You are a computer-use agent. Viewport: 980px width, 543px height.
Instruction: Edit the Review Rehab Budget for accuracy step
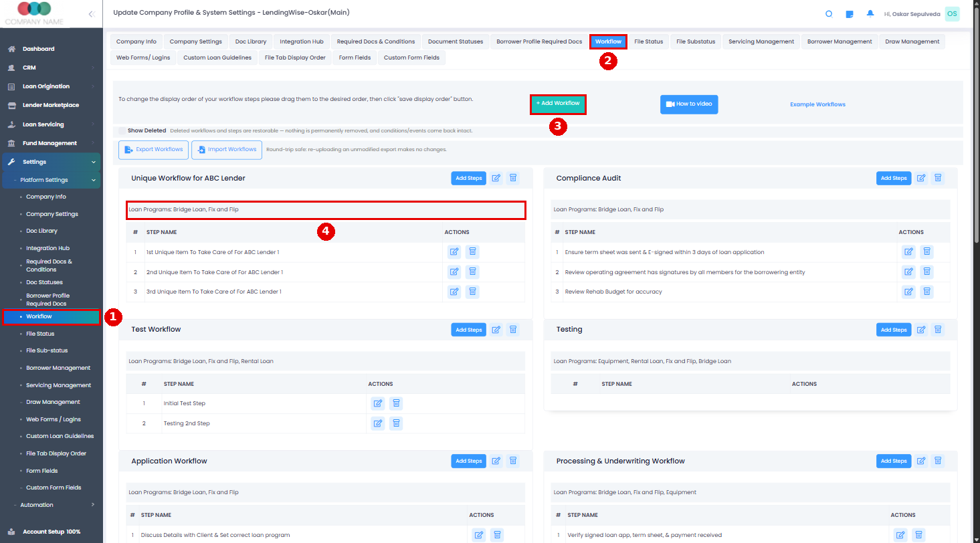click(908, 292)
